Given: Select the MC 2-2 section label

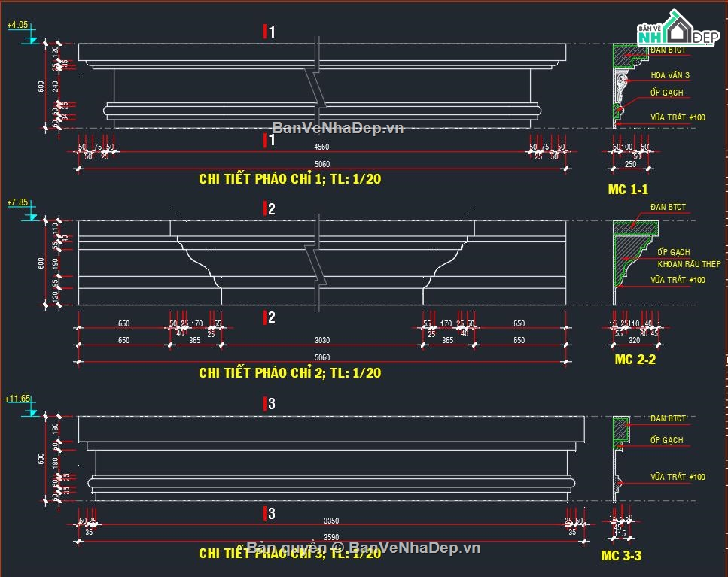Looking at the screenshot, I should (635, 360).
